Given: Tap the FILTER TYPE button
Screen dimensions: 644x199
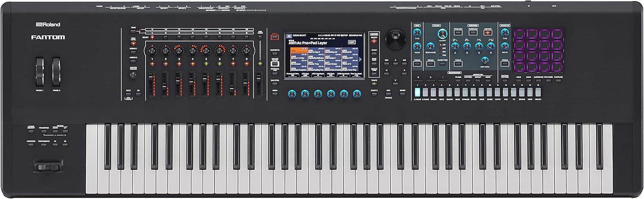Looking at the screenshot, I should (442, 63).
